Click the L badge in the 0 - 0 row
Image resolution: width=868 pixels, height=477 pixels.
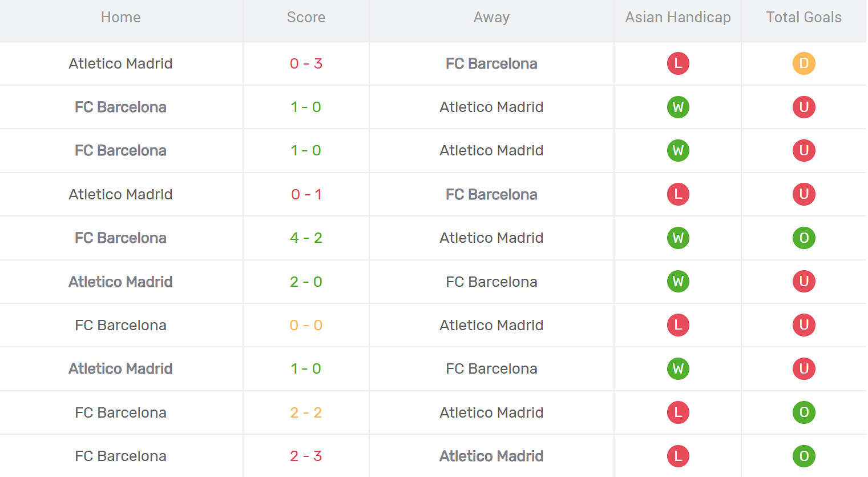coord(678,325)
